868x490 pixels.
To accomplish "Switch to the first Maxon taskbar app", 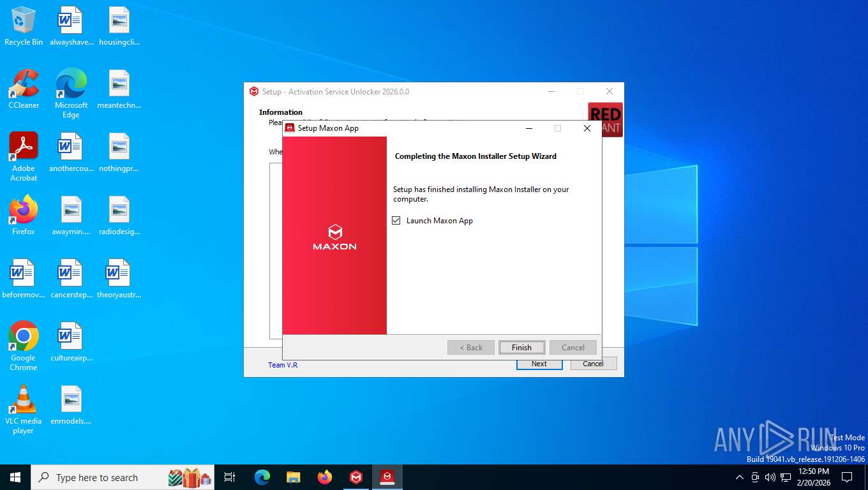I will pos(356,477).
